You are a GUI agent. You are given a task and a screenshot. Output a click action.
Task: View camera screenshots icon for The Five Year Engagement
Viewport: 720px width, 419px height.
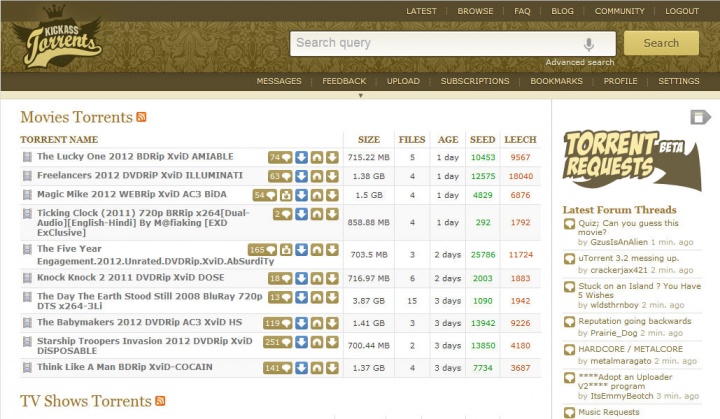point(286,249)
